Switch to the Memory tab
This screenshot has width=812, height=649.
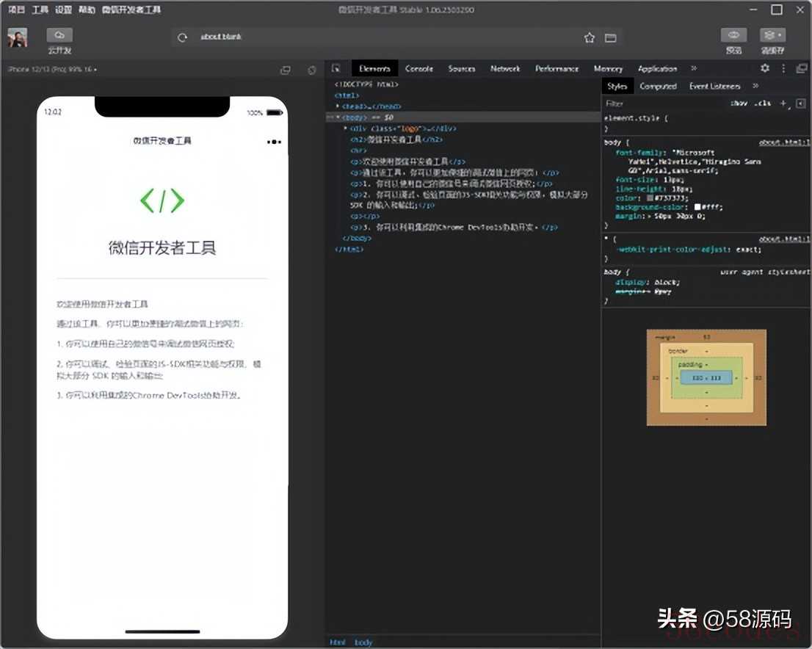pos(608,68)
